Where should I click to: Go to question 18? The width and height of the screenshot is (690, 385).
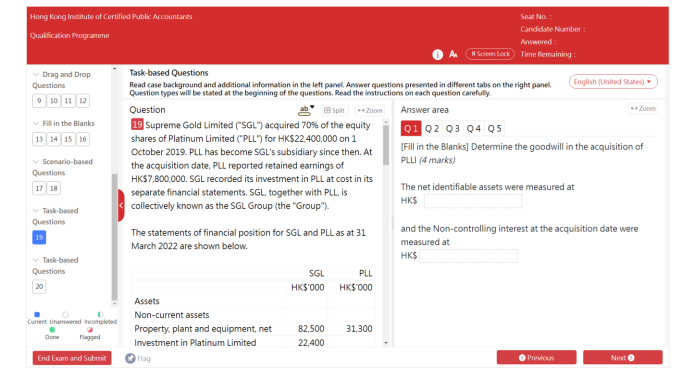[x=54, y=188]
